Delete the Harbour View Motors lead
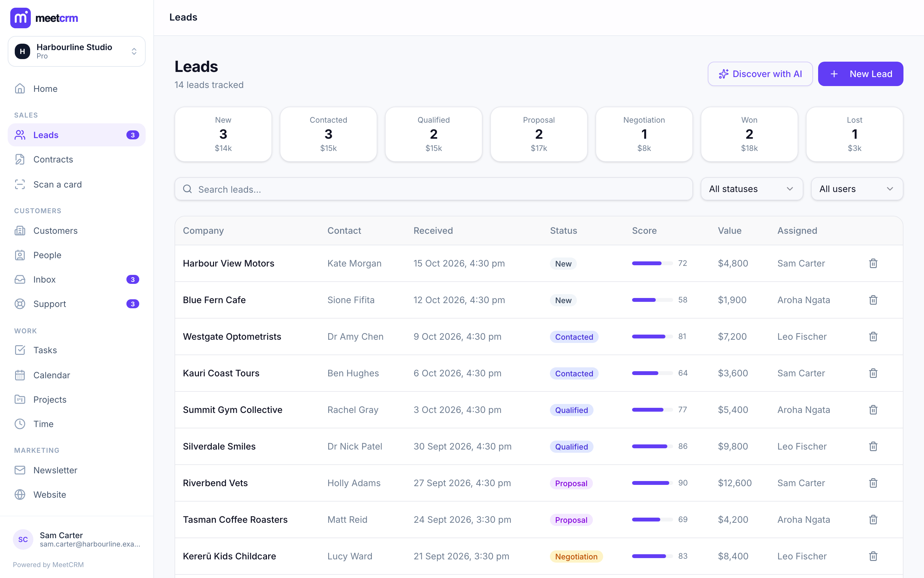 (x=873, y=263)
